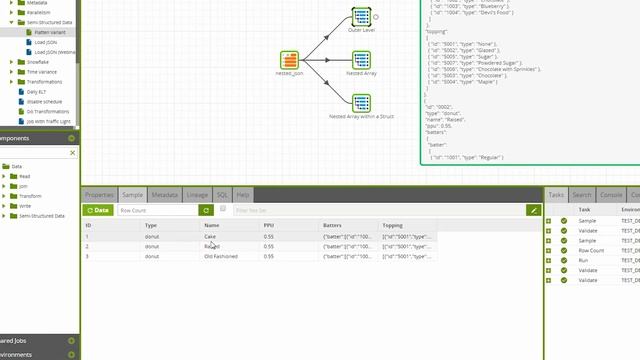Click the filter text input field
The width and height of the screenshot is (640, 360).
coord(380,210)
